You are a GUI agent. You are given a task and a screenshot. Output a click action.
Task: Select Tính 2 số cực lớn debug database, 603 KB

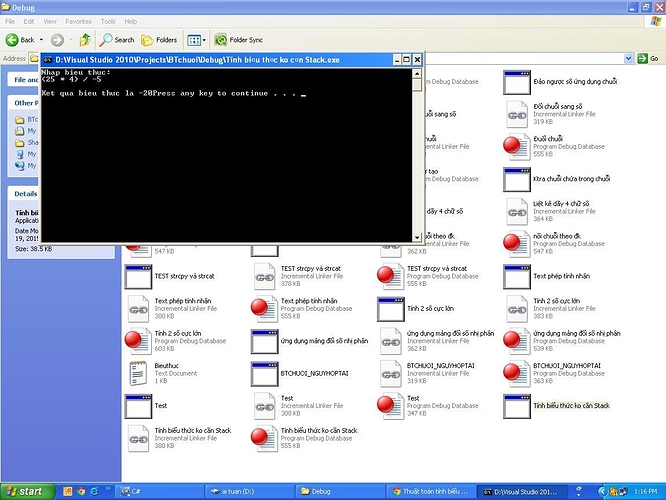point(137,341)
